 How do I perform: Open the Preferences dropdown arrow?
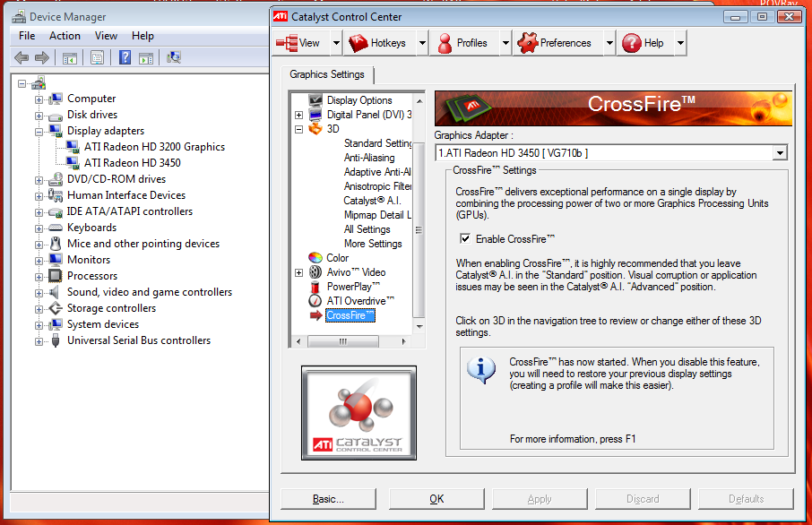coord(609,43)
